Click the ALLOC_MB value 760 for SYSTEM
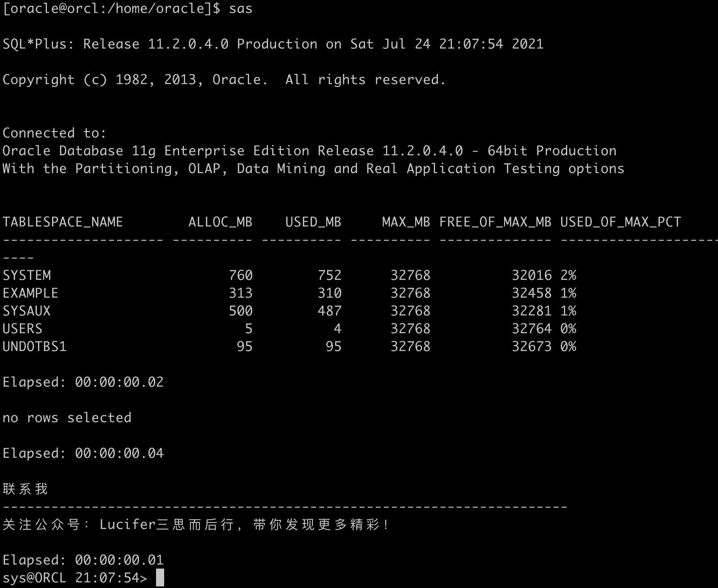 point(241,275)
